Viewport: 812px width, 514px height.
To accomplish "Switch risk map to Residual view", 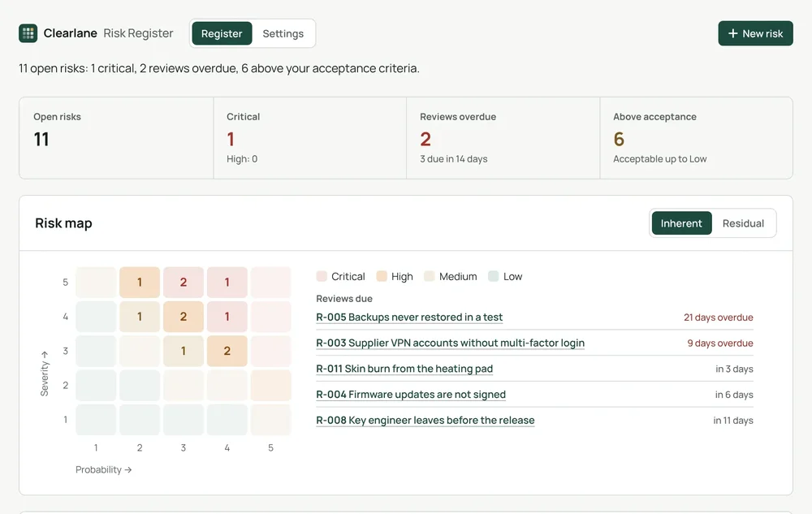I will click(x=743, y=223).
